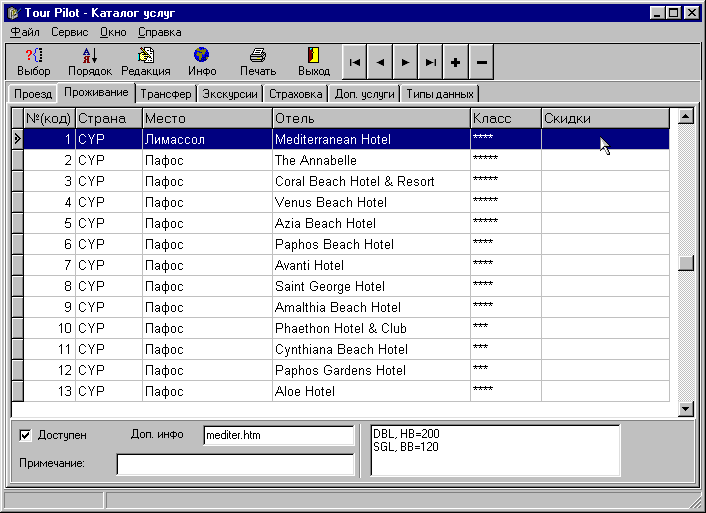Click the Доп. инфо field with mediter.htm
Image resolution: width=706 pixels, height=513 pixels.
coord(279,435)
